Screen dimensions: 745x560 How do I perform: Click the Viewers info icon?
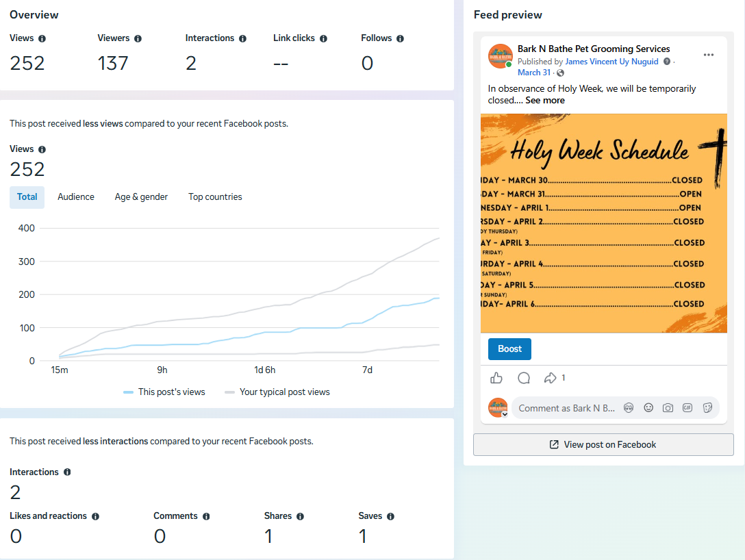[138, 38]
